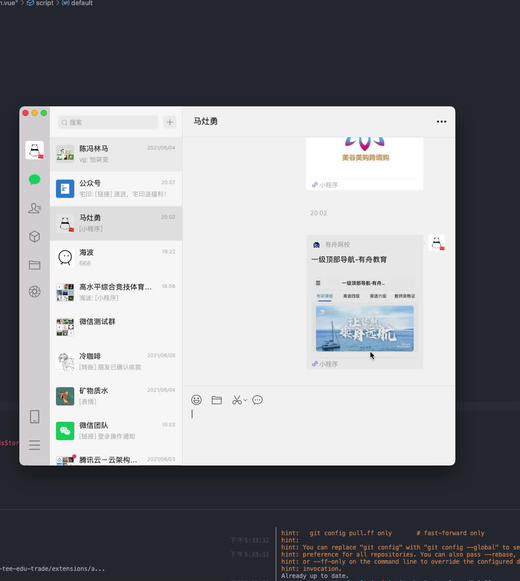Open the 公众号 conversation
Screen dimensions: 520x581
click(x=116, y=189)
